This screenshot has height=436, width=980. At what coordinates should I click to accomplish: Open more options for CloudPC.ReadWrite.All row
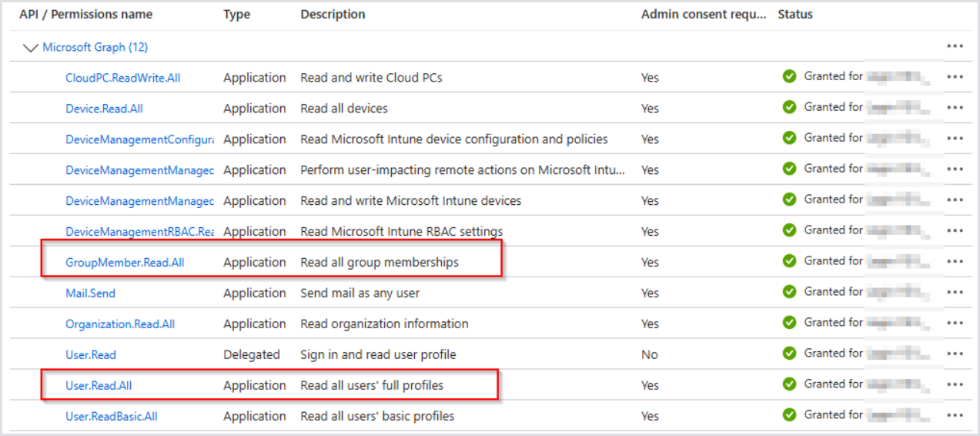coord(955,77)
